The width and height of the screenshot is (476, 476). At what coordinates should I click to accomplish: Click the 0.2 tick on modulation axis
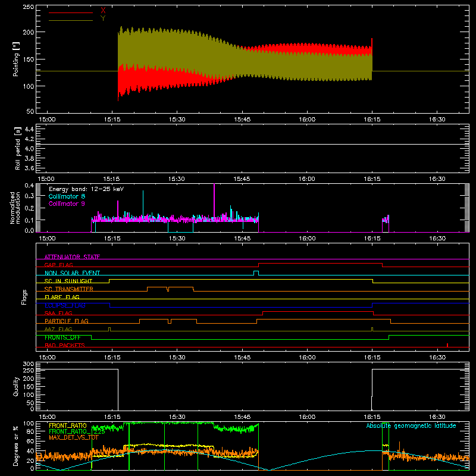click(x=29, y=208)
